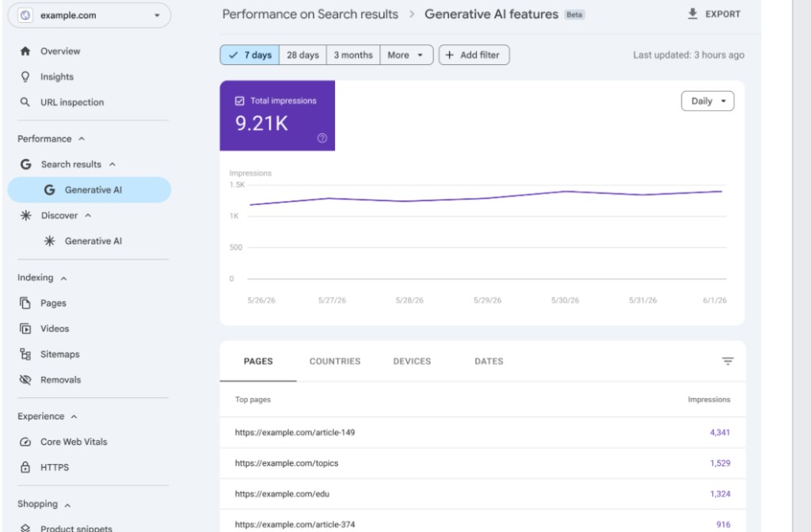This screenshot has width=811, height=532.
Task: Click the 4,341 impressions value
Action: coord(719,432)
